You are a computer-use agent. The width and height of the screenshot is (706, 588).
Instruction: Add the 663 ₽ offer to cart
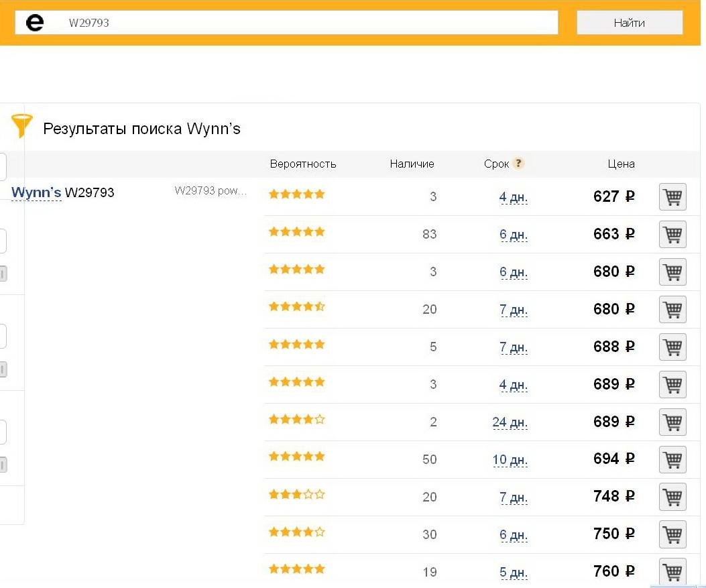click(x=672, y=234)
